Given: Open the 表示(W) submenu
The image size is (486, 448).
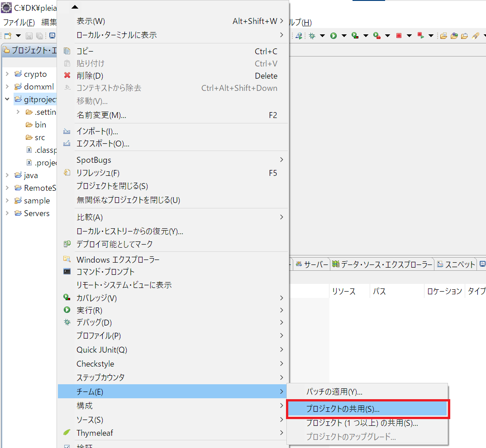Looking at the screenshot, I should pos(173,21).
